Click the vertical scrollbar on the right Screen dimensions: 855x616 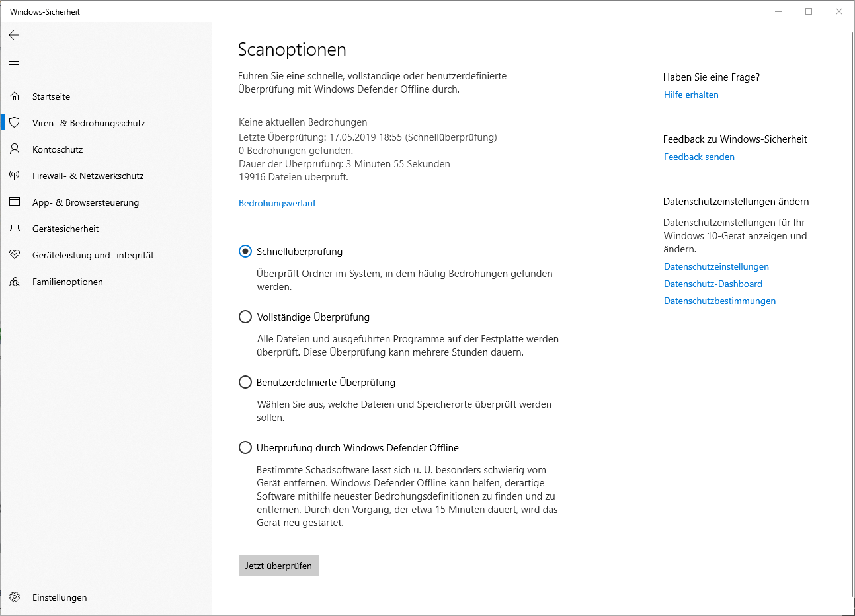(x=852, y=311)
